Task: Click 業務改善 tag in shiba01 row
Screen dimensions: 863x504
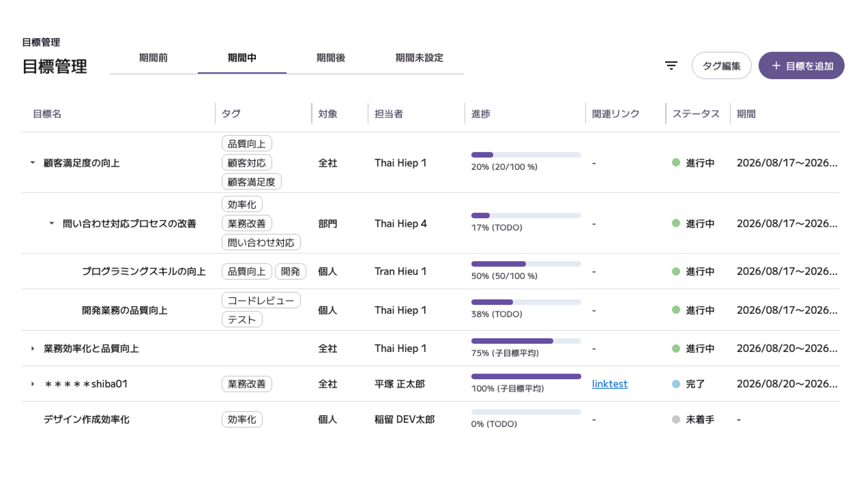Action: 247,384
